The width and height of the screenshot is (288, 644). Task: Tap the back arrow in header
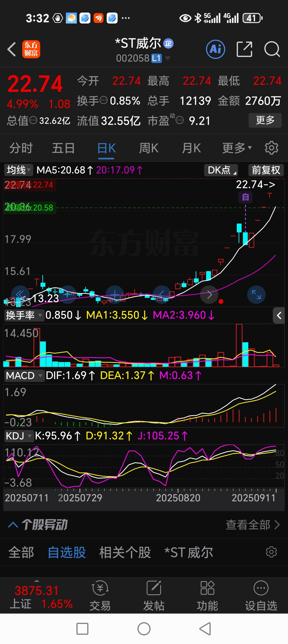coord(12,49)
